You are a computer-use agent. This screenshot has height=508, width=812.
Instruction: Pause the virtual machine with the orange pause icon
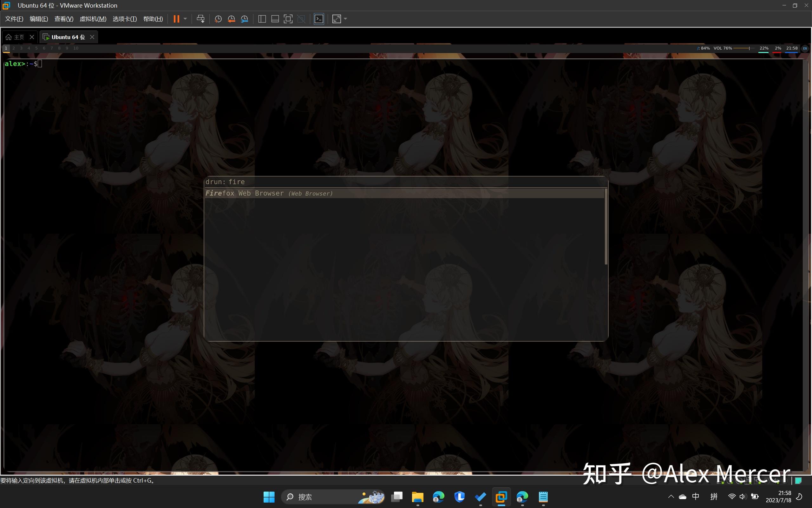(176, 19)
